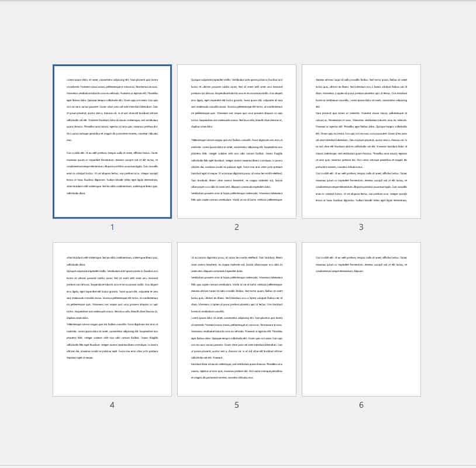
Task: Click the short text block on page 6
Action: [x=361, y=264]
